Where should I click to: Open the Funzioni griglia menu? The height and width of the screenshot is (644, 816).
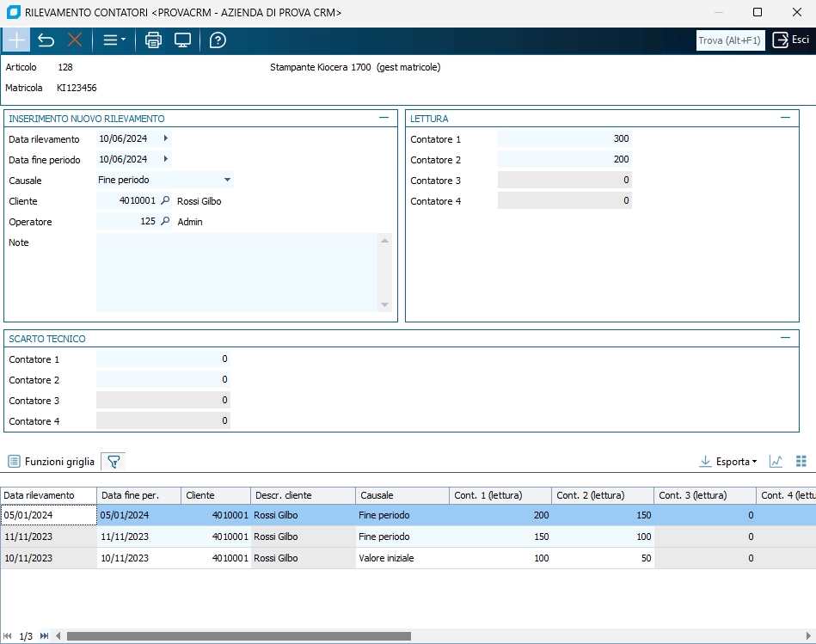pos(52,462)
